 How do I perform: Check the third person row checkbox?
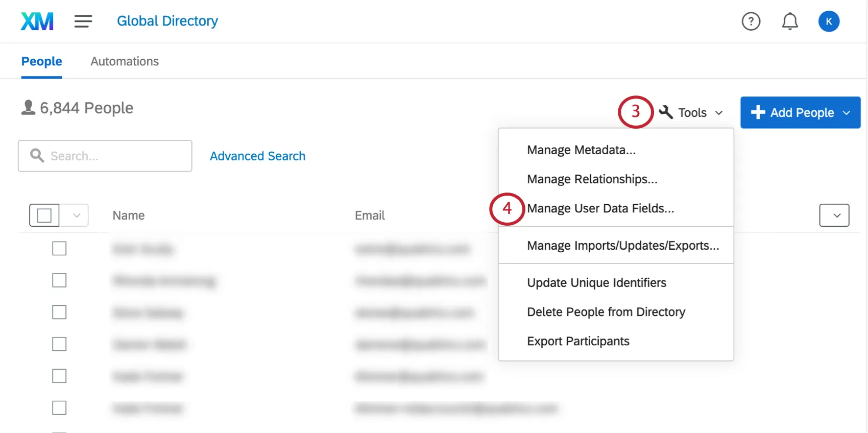pos(59,312)
